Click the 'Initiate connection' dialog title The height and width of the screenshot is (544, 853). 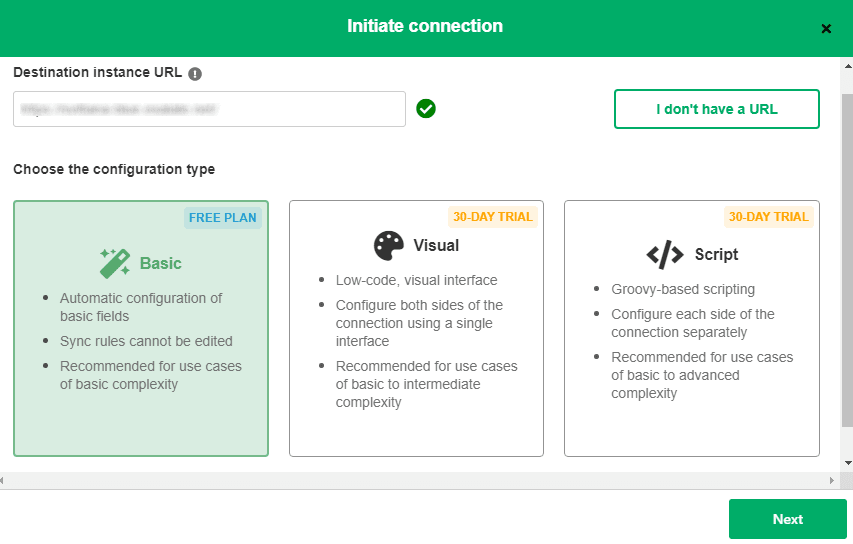(x=425, y=26)
